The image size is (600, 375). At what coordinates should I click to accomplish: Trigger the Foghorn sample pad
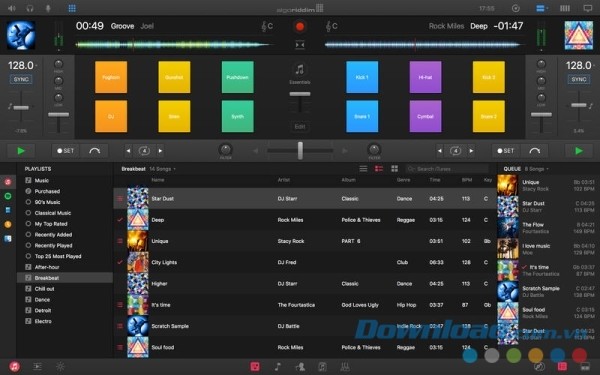coord(111,77)
